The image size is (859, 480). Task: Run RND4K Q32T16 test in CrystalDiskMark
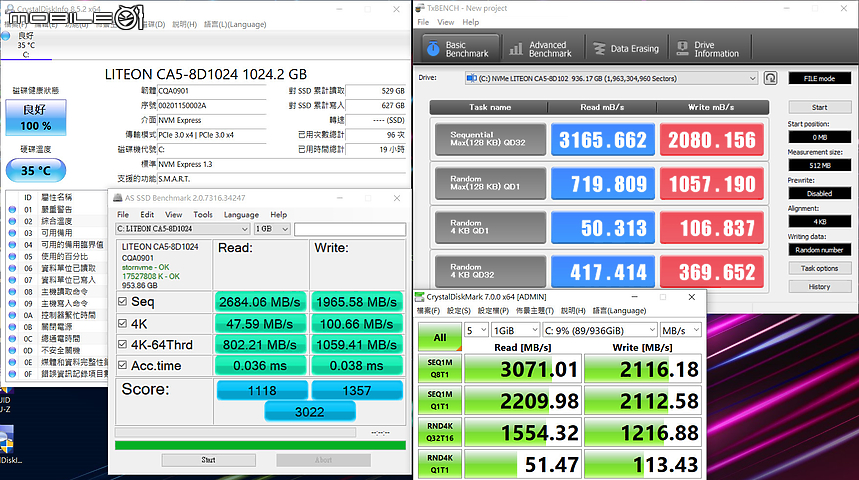pyautogui.click(x=440, y=432)
